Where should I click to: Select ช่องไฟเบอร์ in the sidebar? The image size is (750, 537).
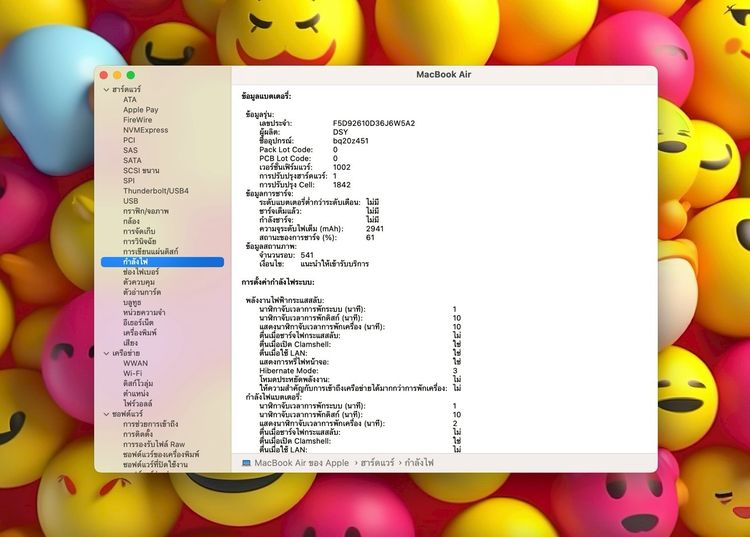pos(141,272)
